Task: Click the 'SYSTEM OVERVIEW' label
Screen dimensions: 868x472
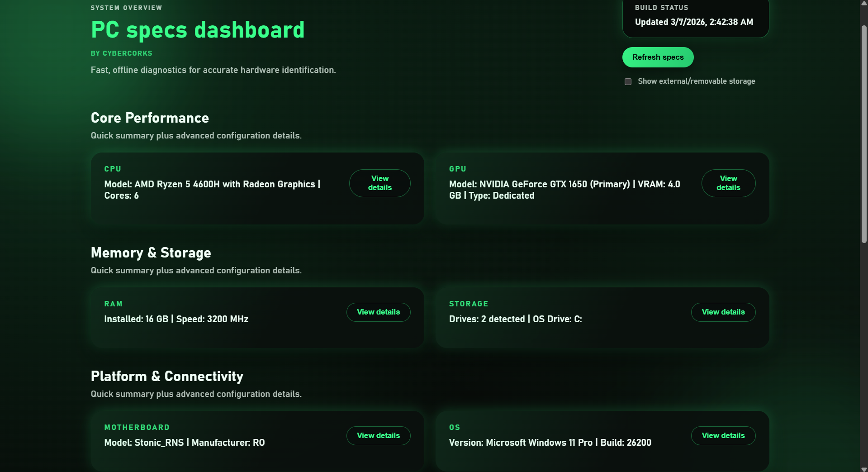Action: (x=126, y=8)
